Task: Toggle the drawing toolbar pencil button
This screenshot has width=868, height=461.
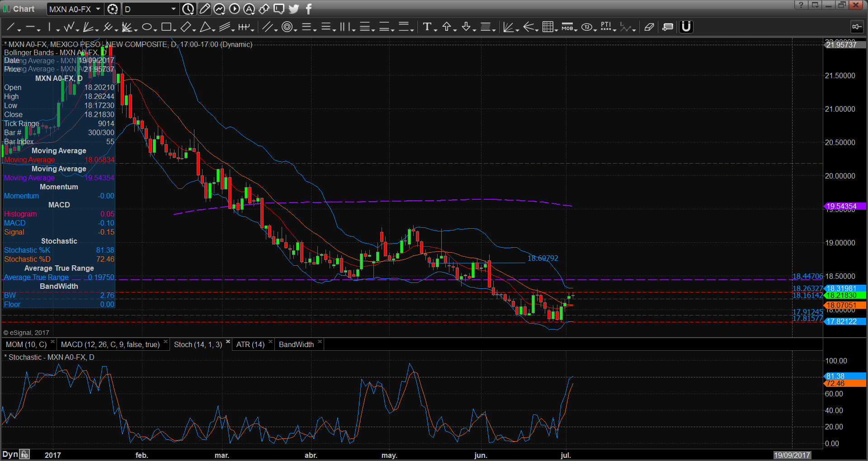Action: click(x=204, y=9)
